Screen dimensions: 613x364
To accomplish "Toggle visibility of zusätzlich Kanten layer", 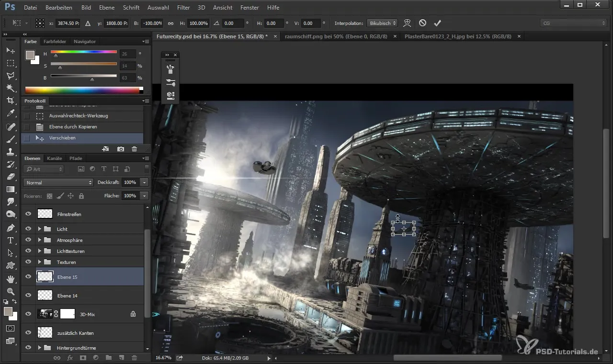I will [28, 332].
